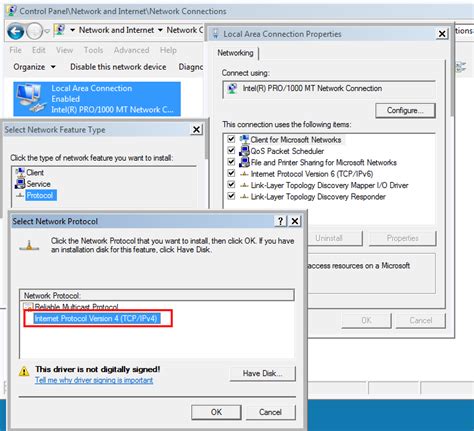The width and height of the screenshot is (474, 431).
Task: Click the Local Area Connection name text
Action: tap(92, 88)
